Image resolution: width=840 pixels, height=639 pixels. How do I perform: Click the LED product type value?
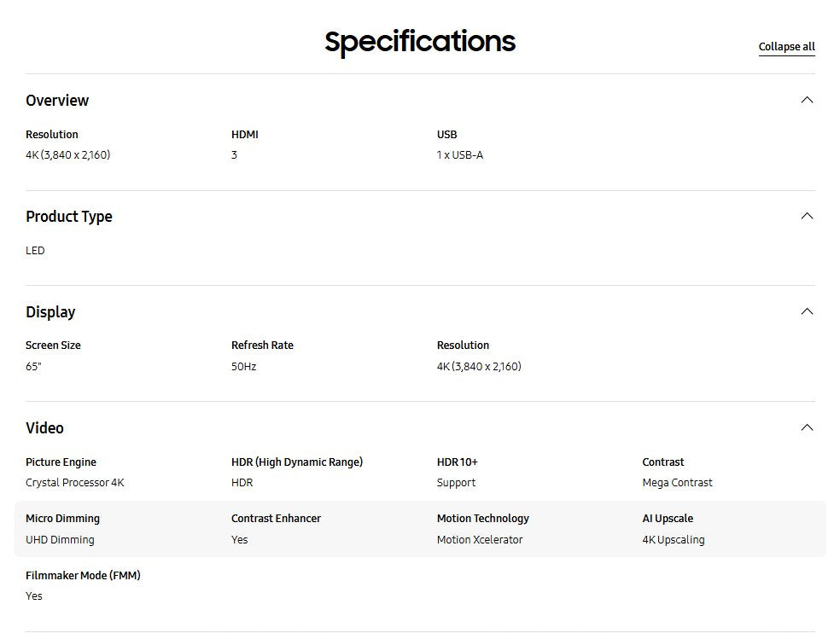35,251
